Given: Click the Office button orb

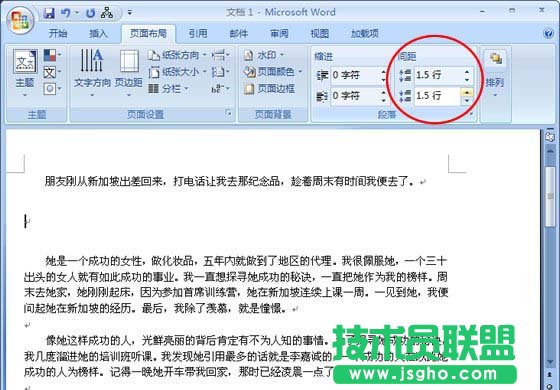Looking at the screenshot, I should click(x=20, y=20).
